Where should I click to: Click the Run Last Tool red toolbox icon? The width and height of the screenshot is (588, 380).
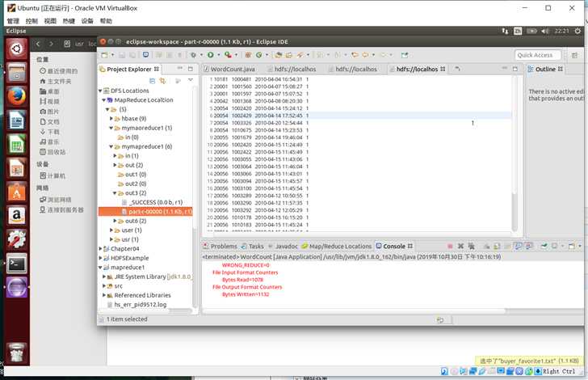[228, 55]
